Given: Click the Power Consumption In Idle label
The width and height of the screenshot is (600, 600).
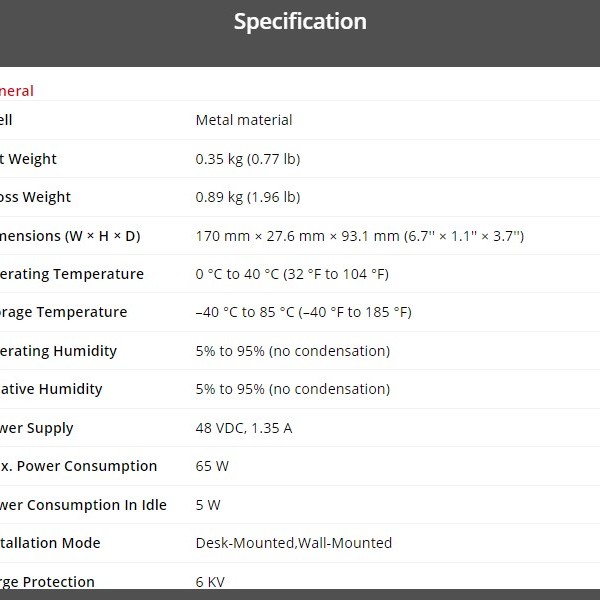Looking at the screenshot, I should [84, 505].
